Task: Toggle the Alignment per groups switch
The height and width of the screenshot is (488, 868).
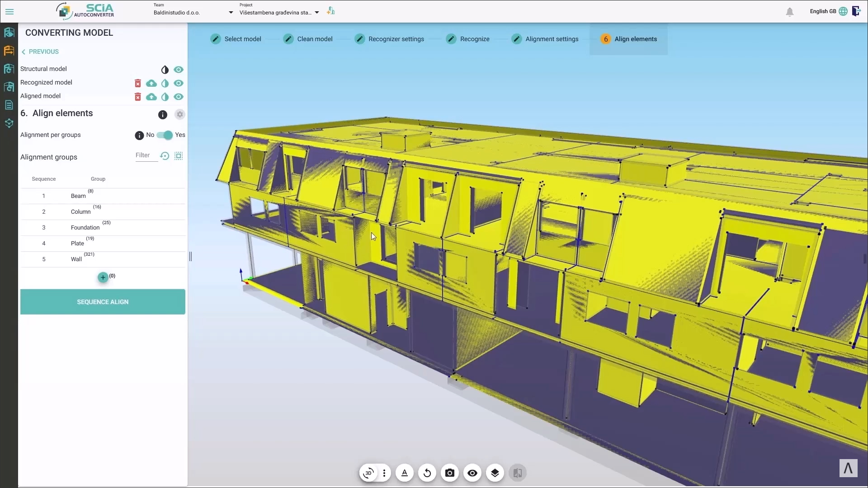Action: pos(165,135)
